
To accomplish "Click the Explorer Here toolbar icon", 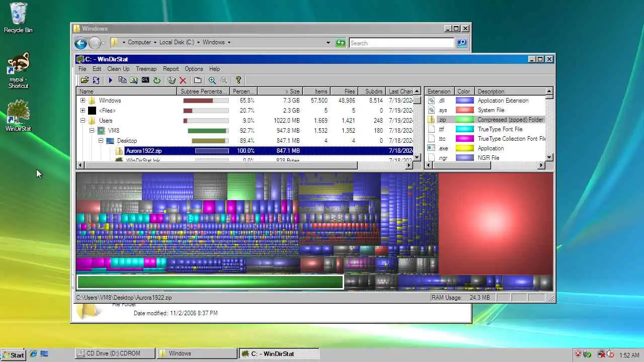I will (x=134, y=80).
